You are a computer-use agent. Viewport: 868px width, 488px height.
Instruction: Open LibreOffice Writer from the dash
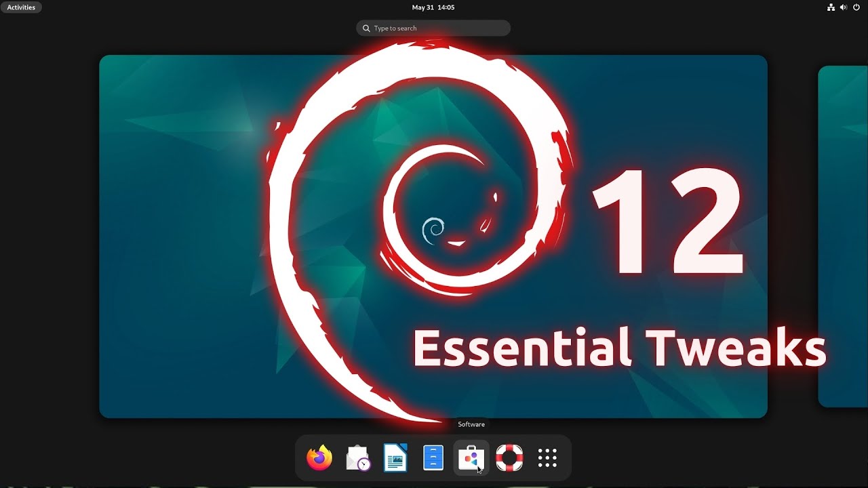tap(395, 458)
